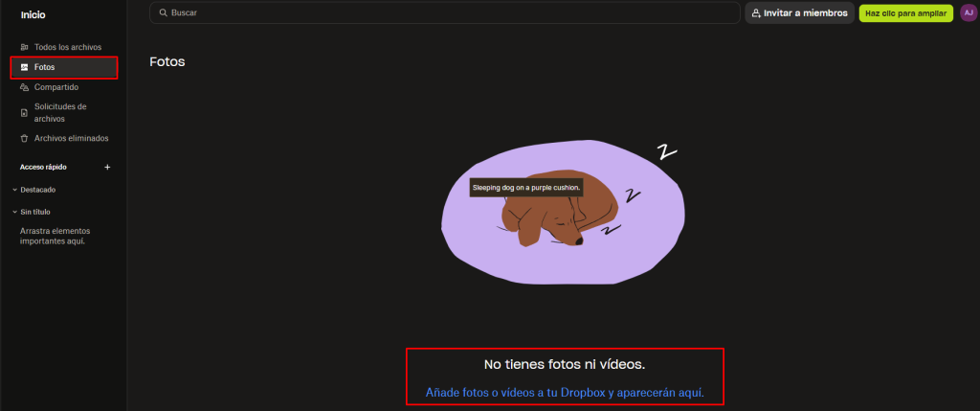This screenshot has height=411, width=980.
Task: Open Solicitudes de archivos in the sidebar
Action: point(60,113)
